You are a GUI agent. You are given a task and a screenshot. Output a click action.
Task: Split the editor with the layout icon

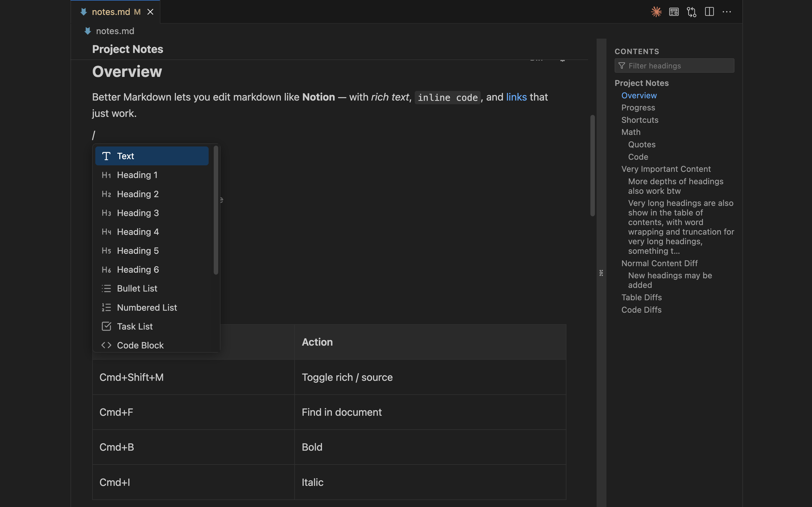709,12
